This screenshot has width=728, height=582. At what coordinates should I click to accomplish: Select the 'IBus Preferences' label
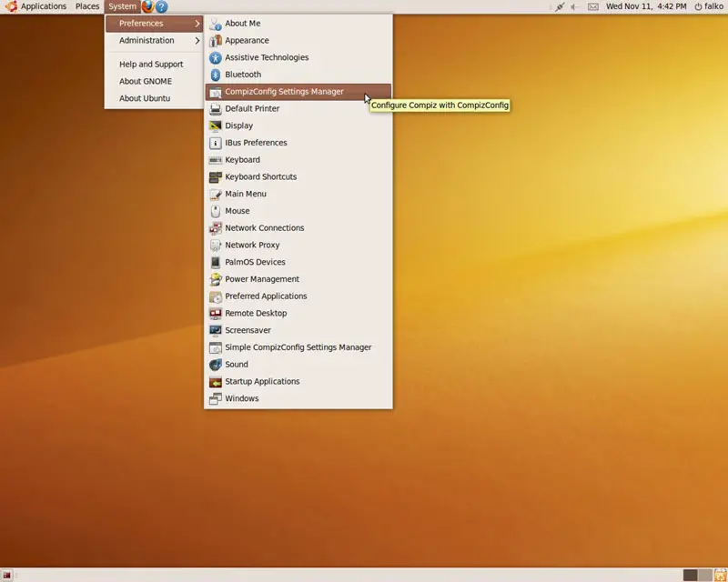point(256,143)
